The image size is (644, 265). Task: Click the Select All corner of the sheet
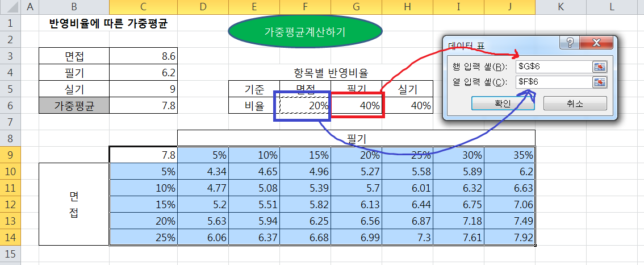[10, 7]
